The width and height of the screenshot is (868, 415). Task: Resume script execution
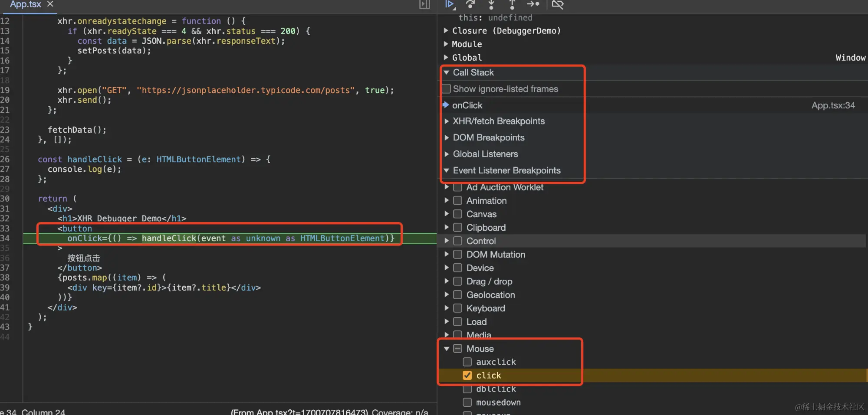click(x=450, y=4)
